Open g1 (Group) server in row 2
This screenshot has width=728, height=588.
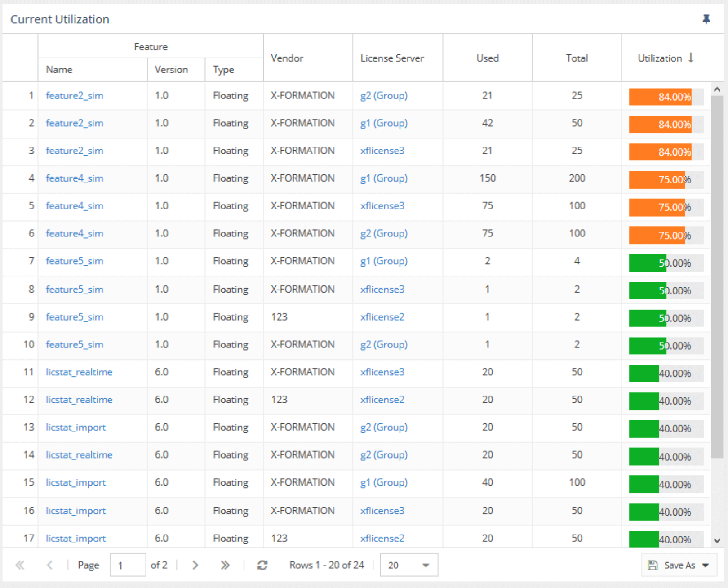[384, 123]
